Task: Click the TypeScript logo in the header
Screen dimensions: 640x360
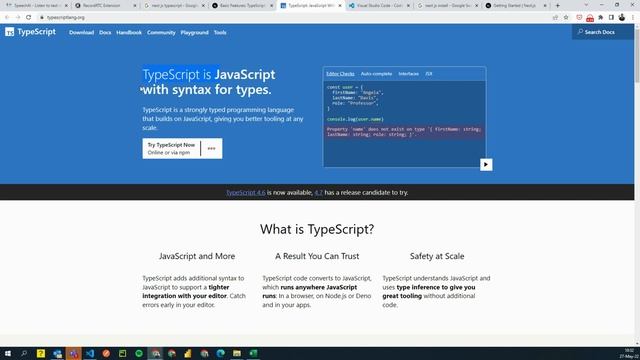Action: 30,32
